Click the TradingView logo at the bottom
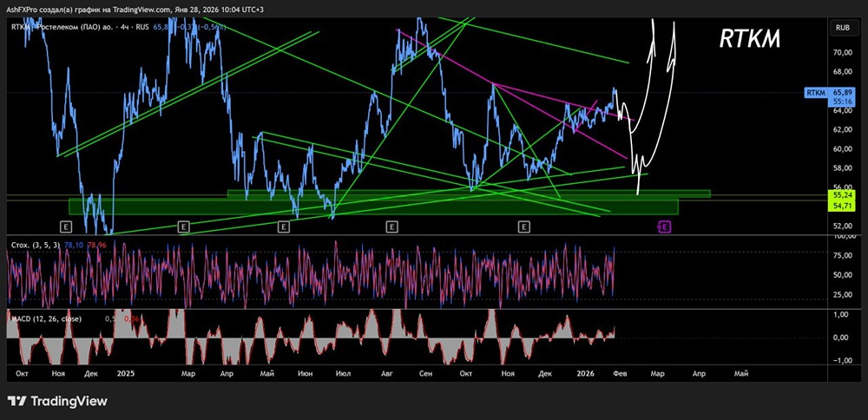The width and height of the screenshot is (868, 420). pyautogui.click(x=56, y=401)
